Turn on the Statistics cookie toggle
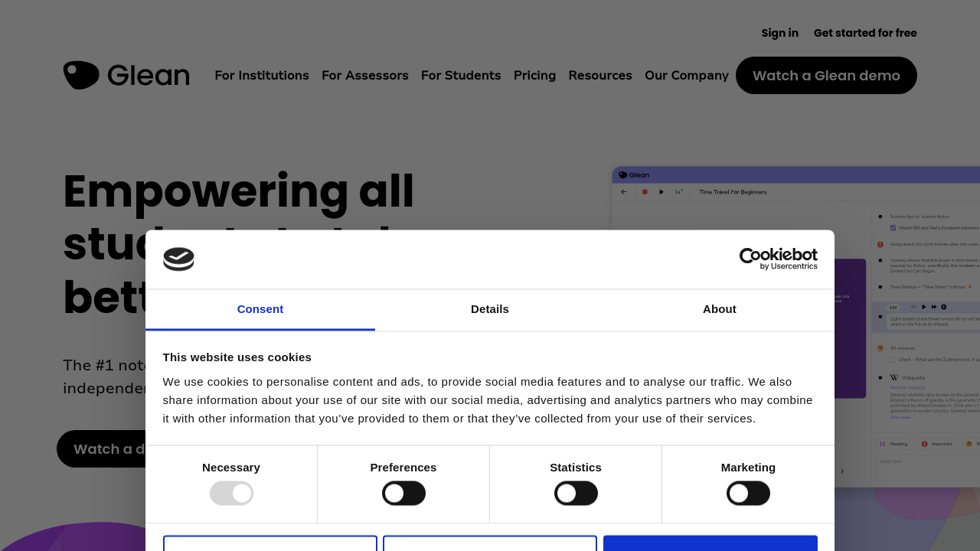 [x=576, y=494]
